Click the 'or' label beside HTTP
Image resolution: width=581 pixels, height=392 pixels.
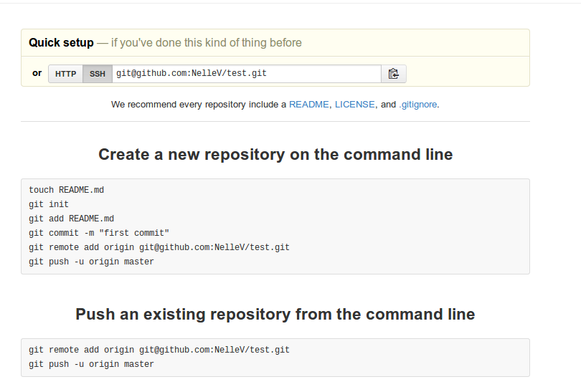[37, 73]
